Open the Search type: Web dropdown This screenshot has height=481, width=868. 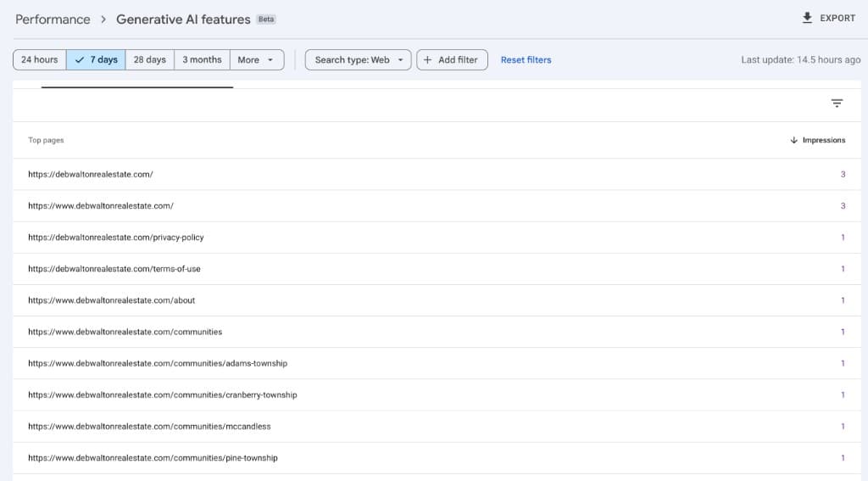click(359, 60)
